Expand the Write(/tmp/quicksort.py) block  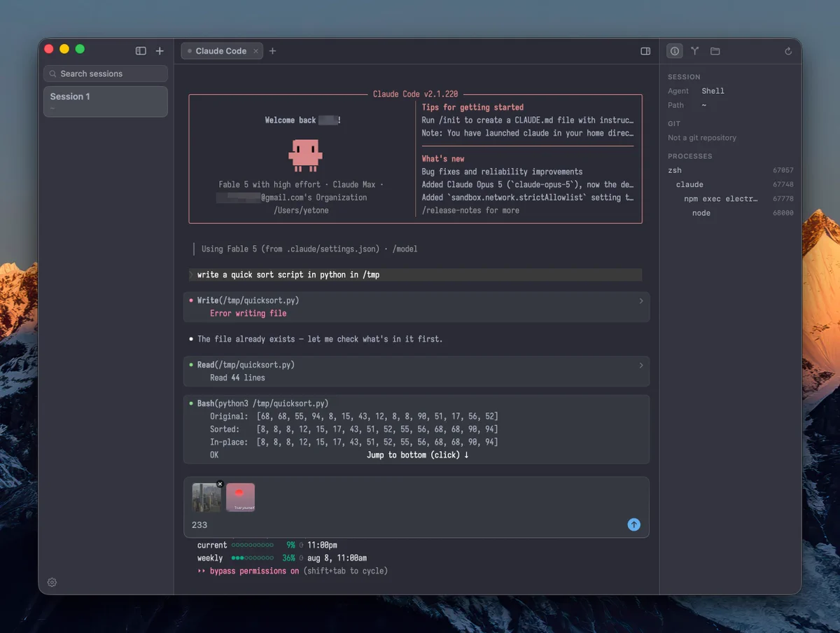pos(641,300)
